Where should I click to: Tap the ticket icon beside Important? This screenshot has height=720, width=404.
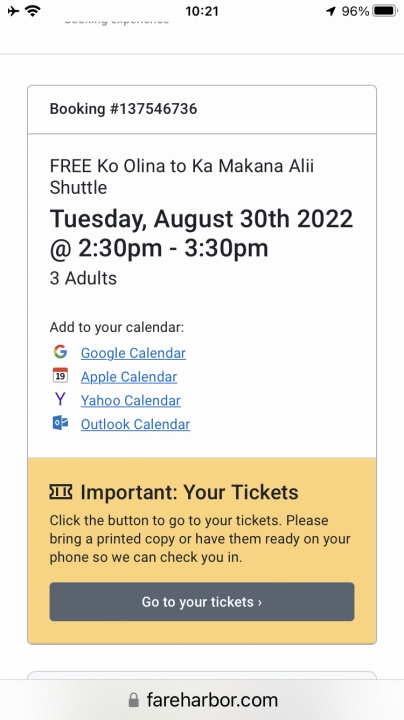(x=61, y=492)
